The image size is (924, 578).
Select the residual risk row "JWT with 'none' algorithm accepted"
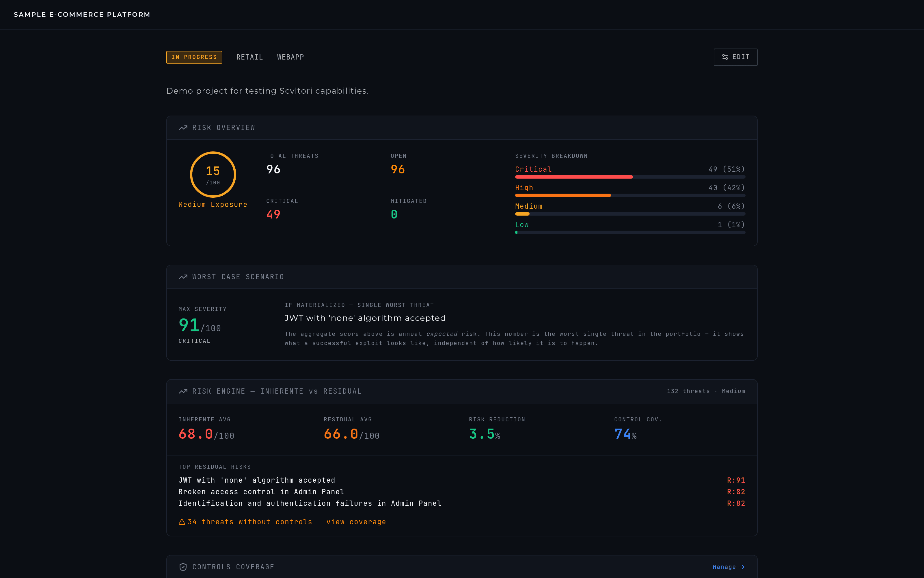point(462,480)
